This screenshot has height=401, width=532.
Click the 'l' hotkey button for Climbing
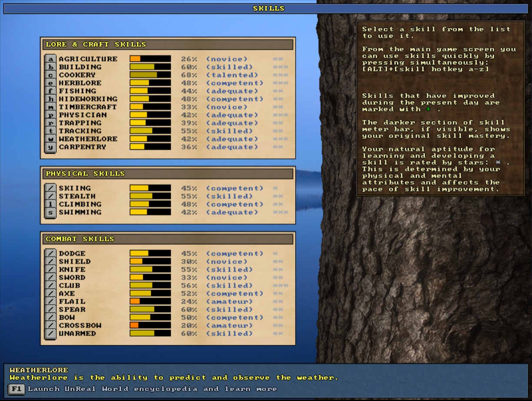tap(50, 204)
